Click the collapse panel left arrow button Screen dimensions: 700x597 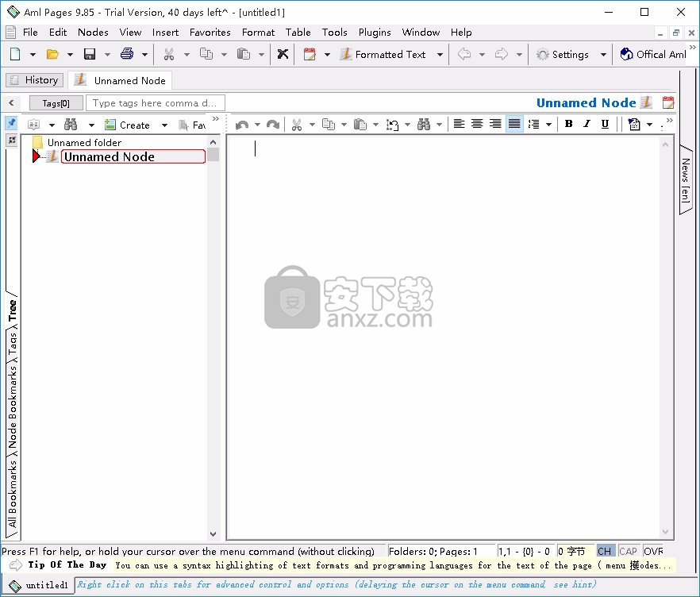[x=11, y=103]
